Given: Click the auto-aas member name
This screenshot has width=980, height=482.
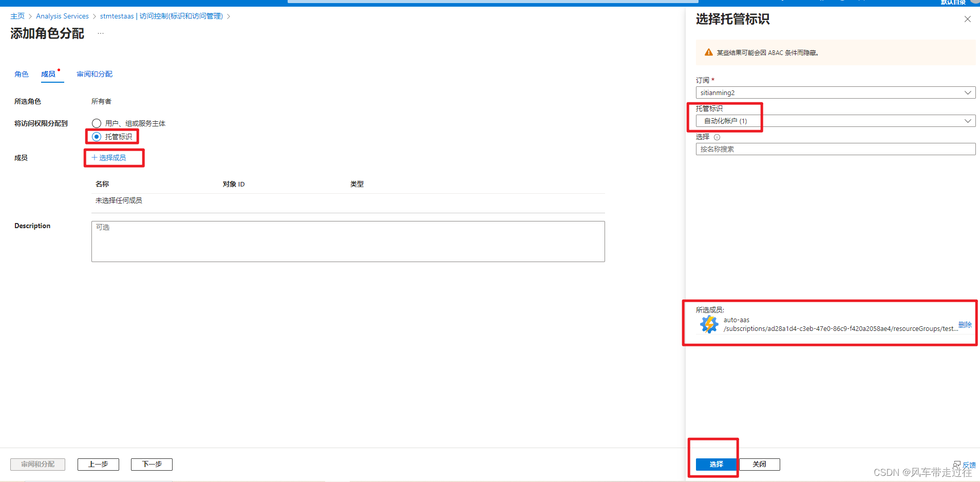Looking at the screenshot, I should (737, 320).
